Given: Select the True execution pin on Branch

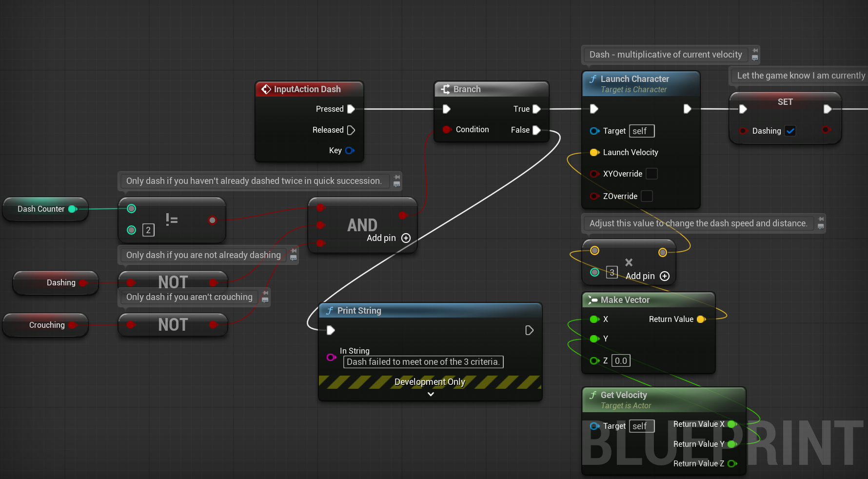Looking at the screenshot, I should (536, 109).
